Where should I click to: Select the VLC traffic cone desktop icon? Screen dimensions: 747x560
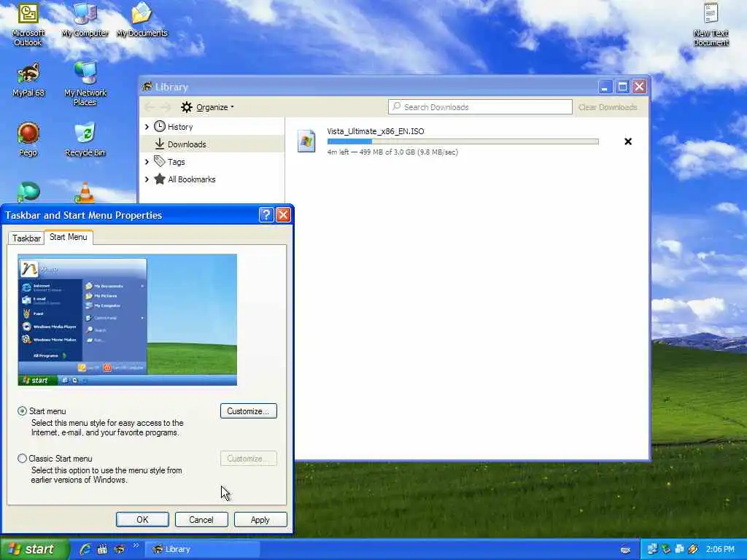(85, 192)
